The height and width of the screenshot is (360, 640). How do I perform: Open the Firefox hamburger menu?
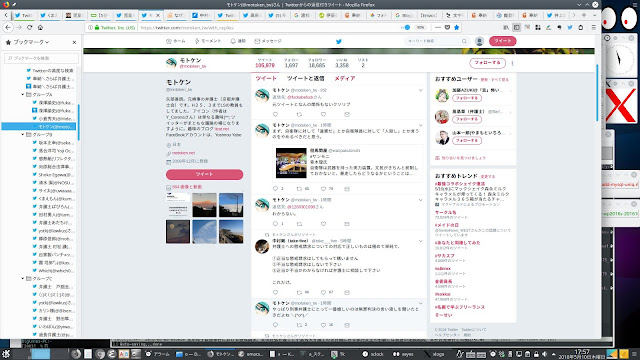593,27
